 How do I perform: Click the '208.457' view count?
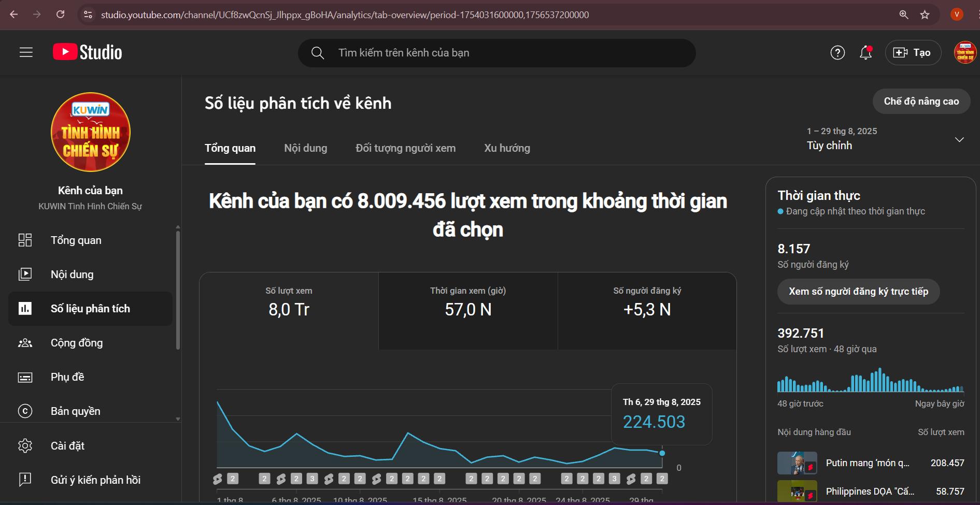(947, 463)
